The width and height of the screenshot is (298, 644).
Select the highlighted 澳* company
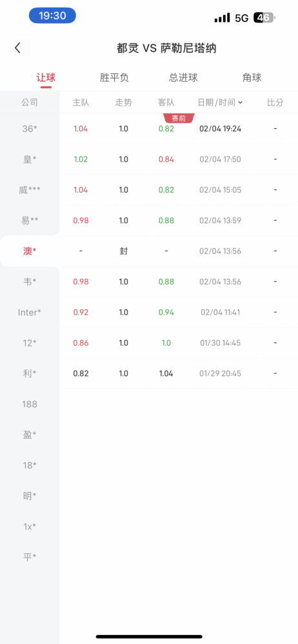point(30,251)
